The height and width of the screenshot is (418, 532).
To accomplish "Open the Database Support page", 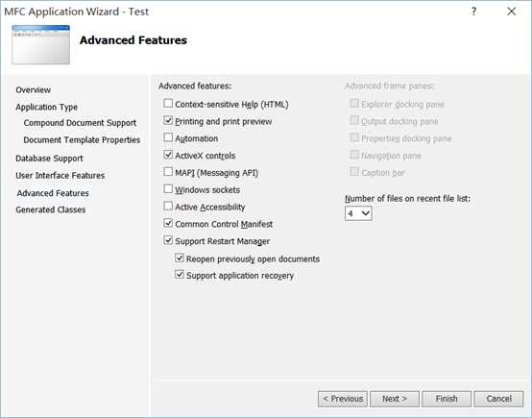I will coord(49,159).
